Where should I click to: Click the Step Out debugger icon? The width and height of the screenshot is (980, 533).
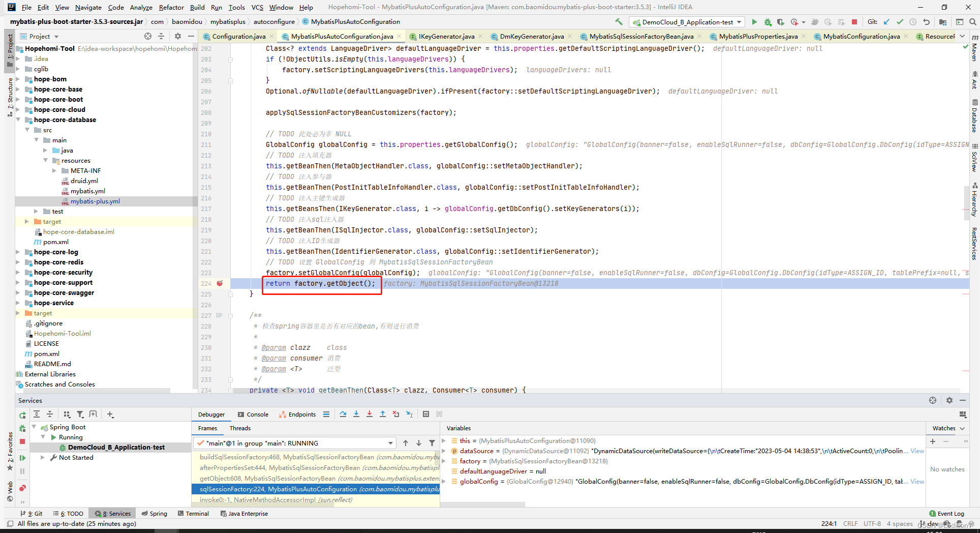383,414
